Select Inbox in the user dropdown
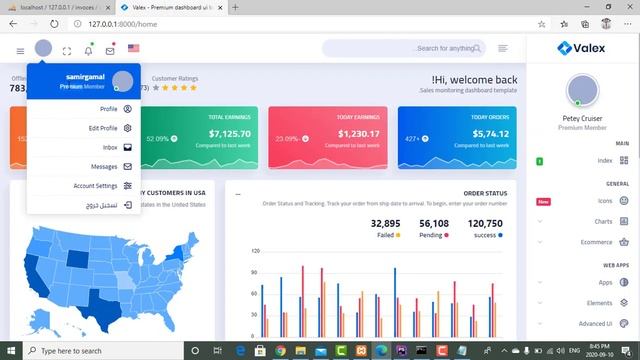 tap(84, 147)
